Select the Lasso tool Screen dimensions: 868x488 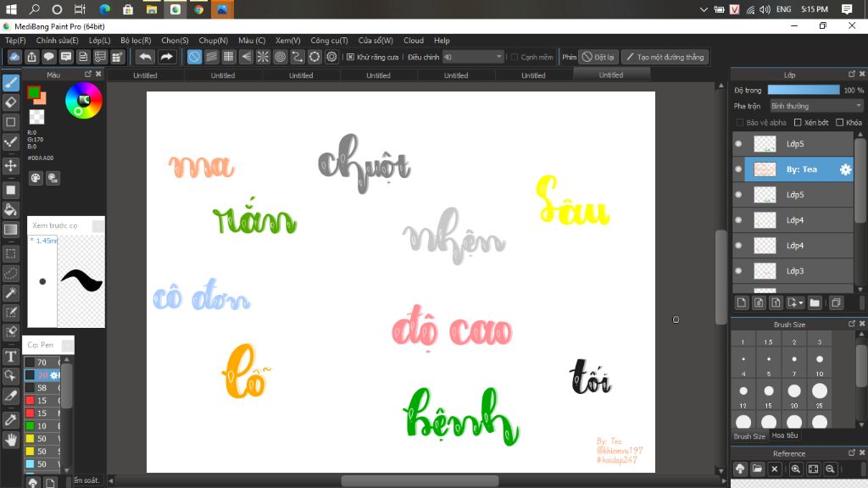coord(10,274)
